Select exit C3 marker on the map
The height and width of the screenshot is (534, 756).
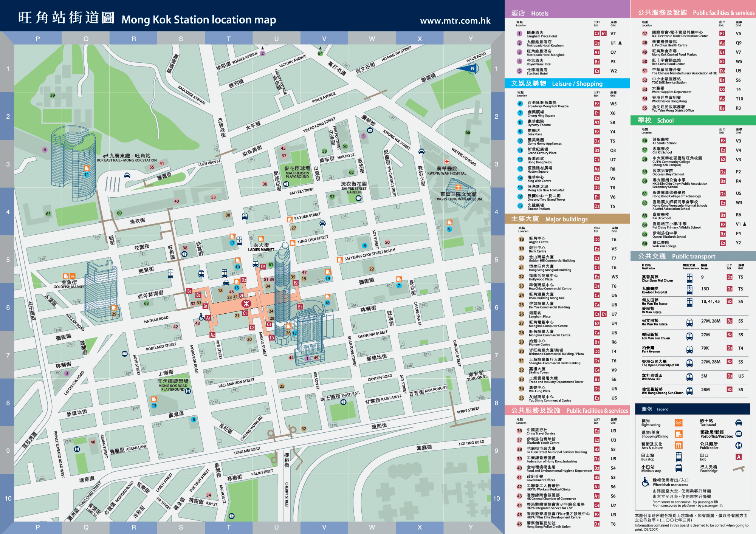pyautogui.click(x=271, y=337)
